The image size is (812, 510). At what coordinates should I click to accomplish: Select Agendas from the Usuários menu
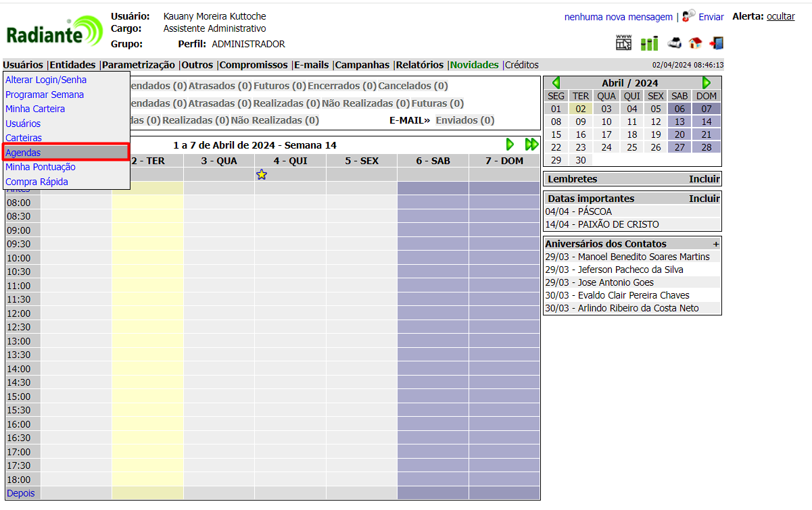pos(66,153)
